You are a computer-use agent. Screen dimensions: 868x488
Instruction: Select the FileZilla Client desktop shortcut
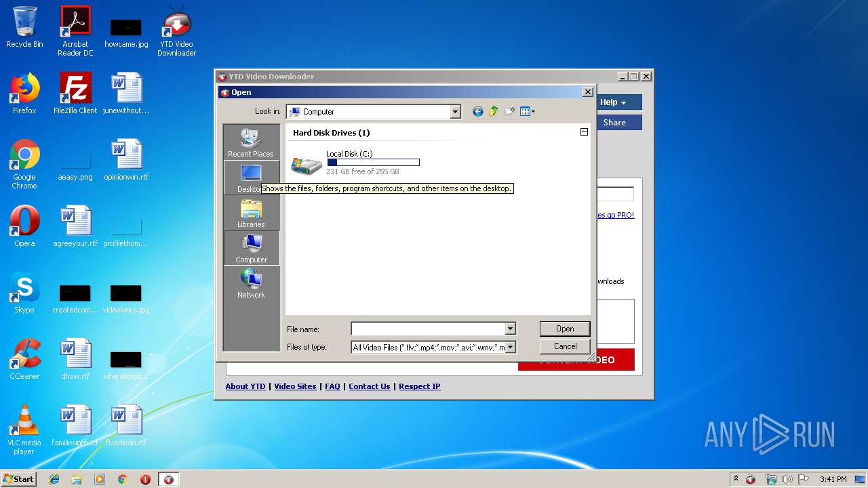pos(75,94)
